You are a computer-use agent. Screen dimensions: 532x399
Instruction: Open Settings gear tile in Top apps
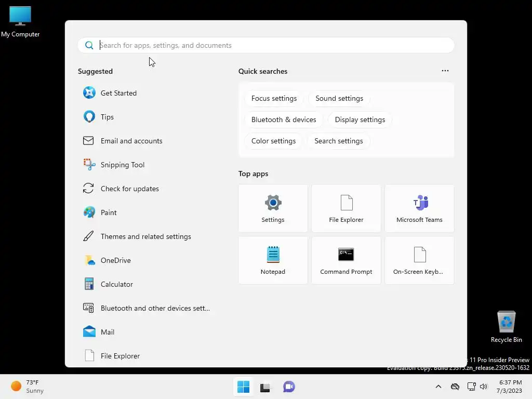273,208
